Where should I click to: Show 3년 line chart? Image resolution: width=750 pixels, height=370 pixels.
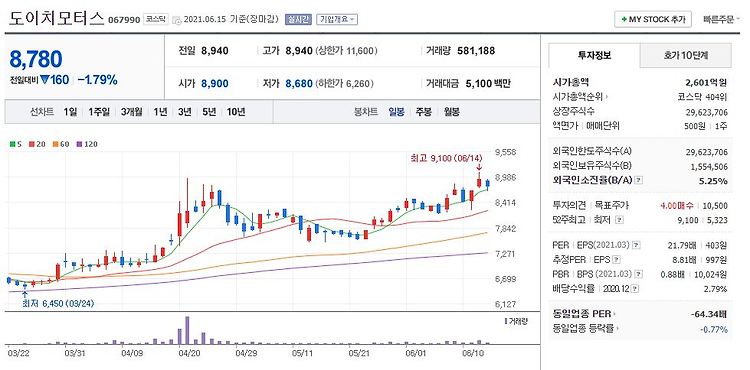(184, 112)
